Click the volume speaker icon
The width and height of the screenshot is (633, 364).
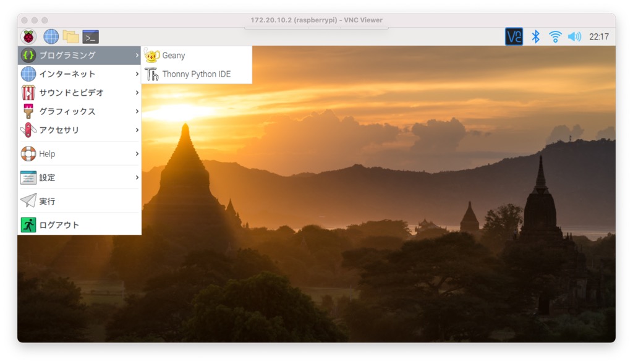574,36
